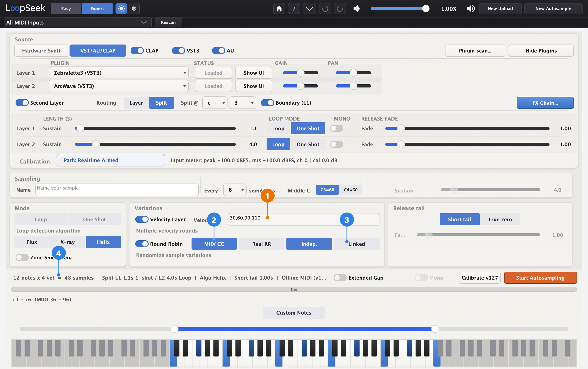Click the redo circular arrow icon
Screen dimensions: 588x369
click(340, 9)
